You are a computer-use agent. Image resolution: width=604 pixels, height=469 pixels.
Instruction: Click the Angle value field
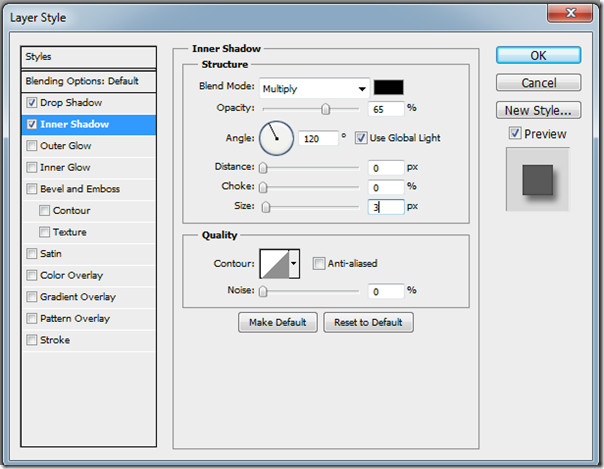(318, 139)
